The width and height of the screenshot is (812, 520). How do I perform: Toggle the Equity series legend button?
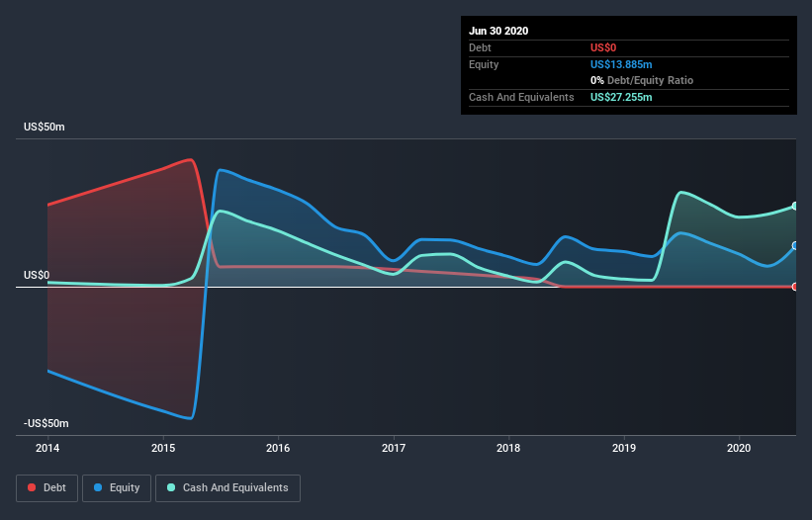pos(117,488)
